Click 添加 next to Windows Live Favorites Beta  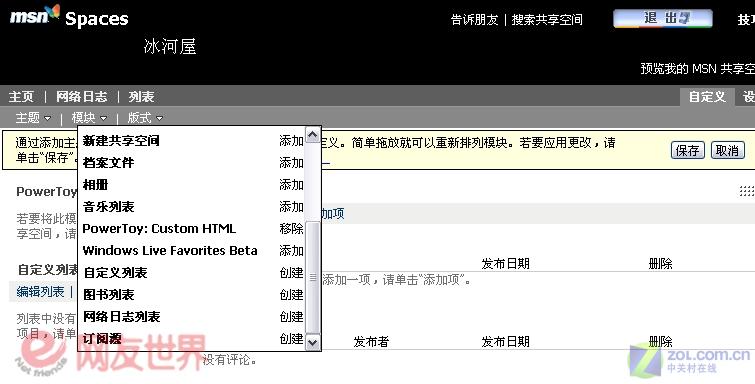(291, 251)
